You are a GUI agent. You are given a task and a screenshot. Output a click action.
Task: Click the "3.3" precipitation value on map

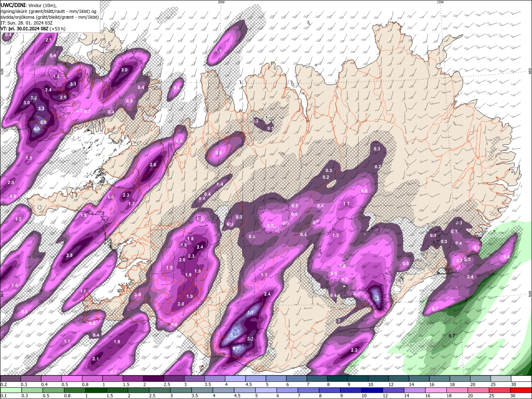point(41,108)
